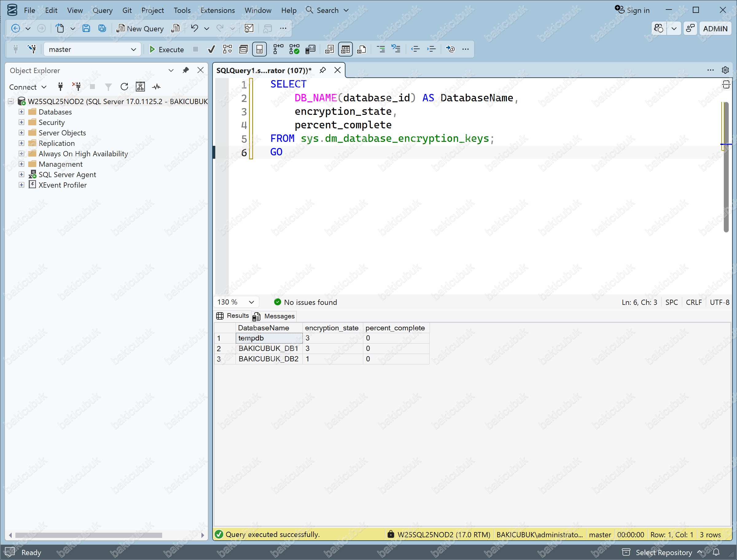
Task: Open the editor settings gear icon
Action: point(725,70)
